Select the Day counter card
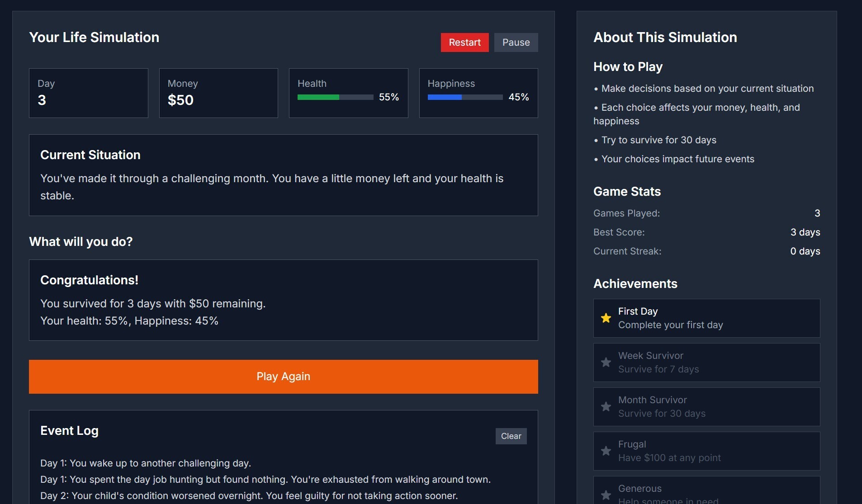This screenshot has width=862, height=504. [88, 93]
